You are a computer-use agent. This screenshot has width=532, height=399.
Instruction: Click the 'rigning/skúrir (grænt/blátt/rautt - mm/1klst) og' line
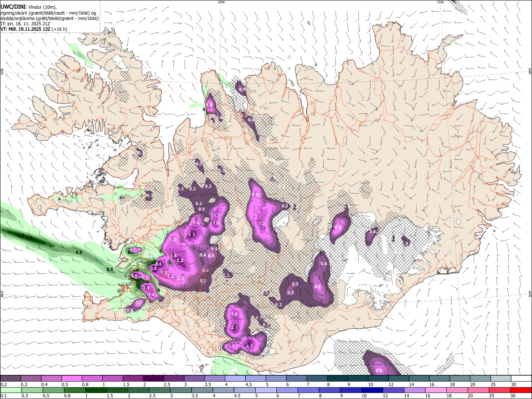48,12
